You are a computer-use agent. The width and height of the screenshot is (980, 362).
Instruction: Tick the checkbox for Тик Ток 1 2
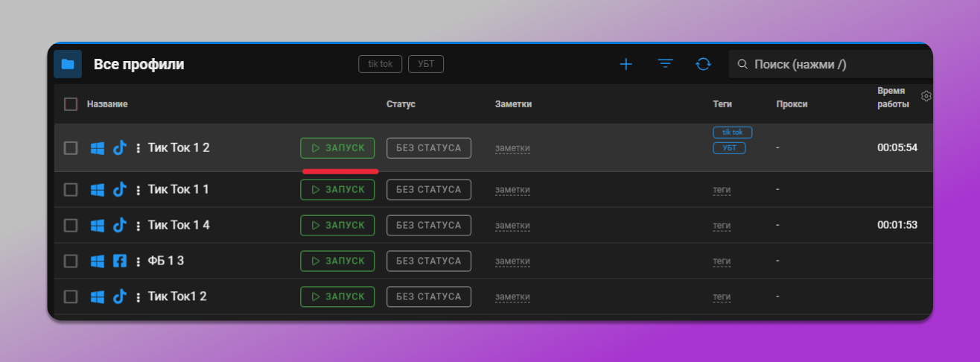click(x=71, y=147)
